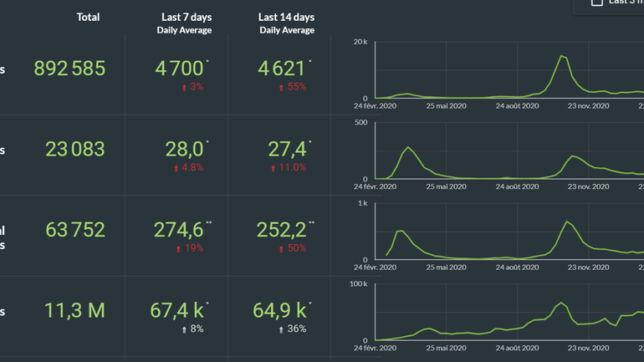Click the 274,6 seven-day average value

179,230
